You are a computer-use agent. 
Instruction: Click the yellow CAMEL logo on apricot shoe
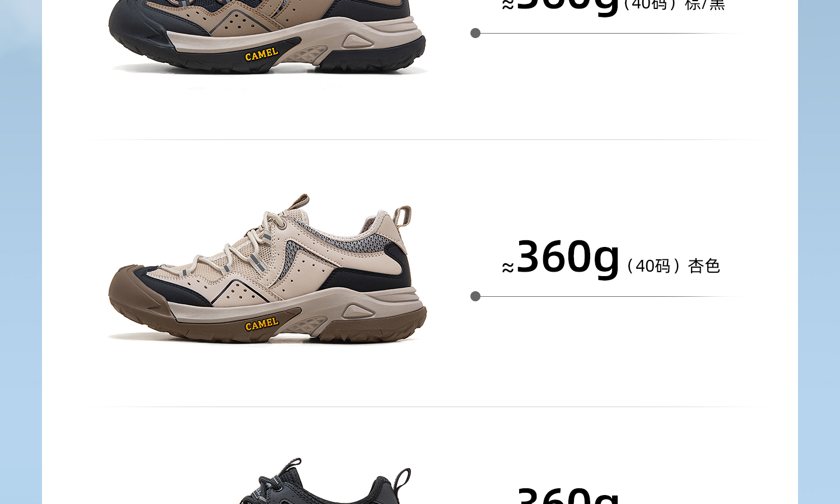pos(262,324)
